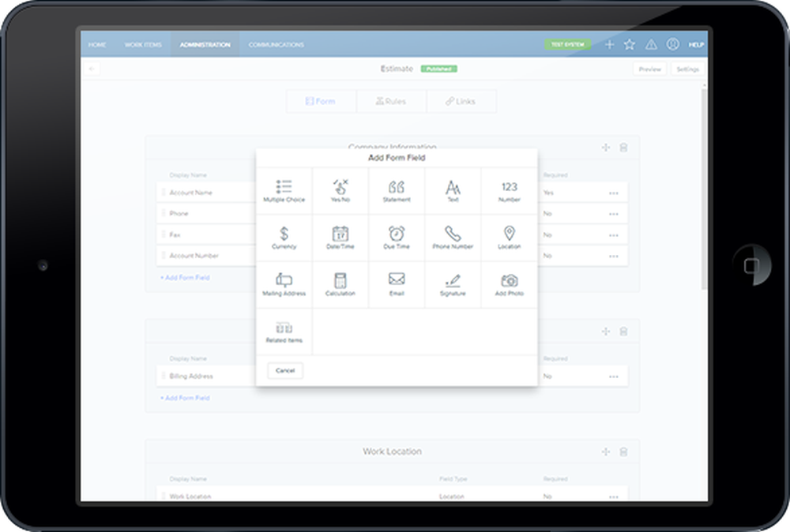Choose the Date/Time field type
Image resolution: width=790 pixels, height=532 pixels.
[x=340, y=238]
